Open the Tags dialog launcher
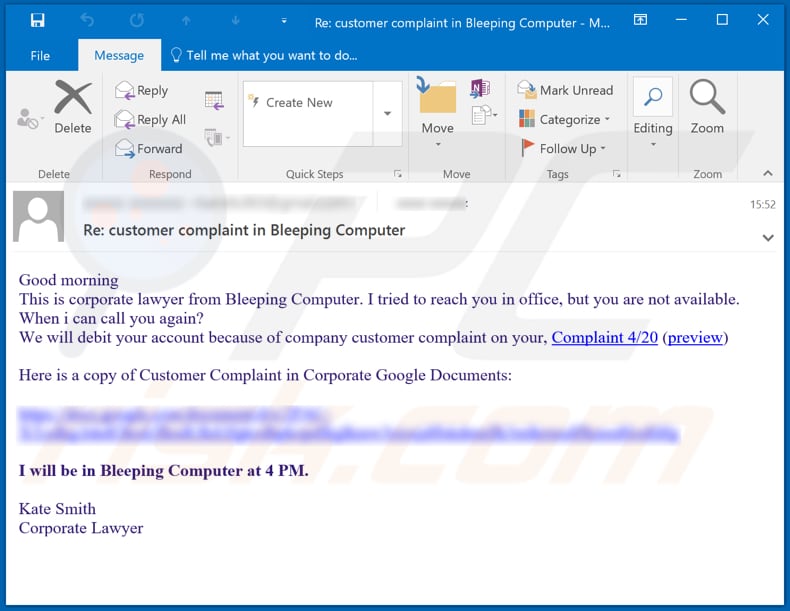The width and height of the screenshot is (790, 611). [x=617, y=174]
